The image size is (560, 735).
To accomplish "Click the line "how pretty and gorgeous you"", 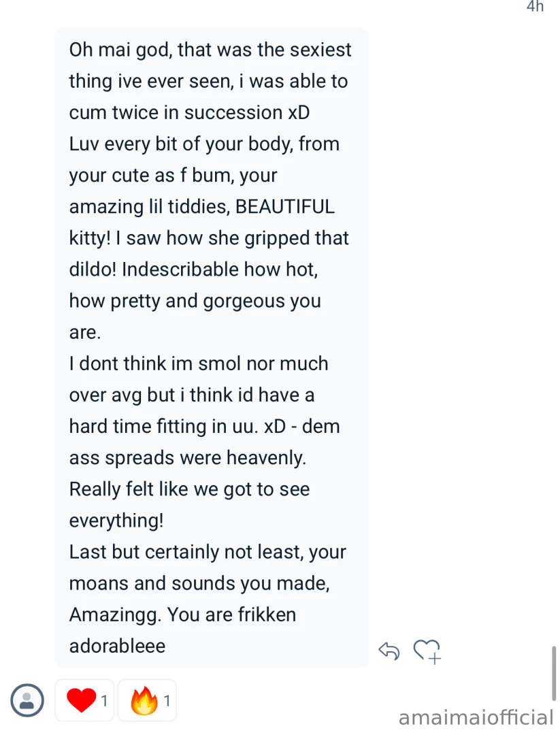I will point(195,301).
